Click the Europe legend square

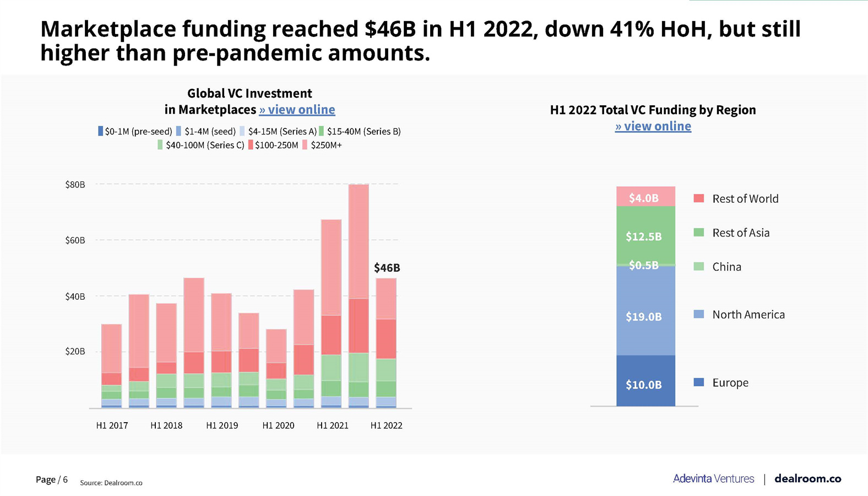(698, 382)
